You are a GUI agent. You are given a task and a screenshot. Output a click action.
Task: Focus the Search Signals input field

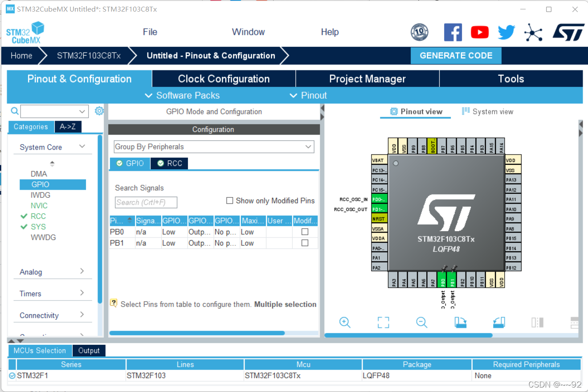click(x=146, y=202)
